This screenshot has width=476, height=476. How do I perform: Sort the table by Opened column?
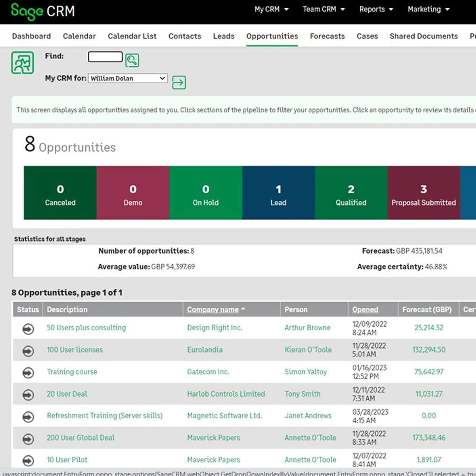(365, 309)
